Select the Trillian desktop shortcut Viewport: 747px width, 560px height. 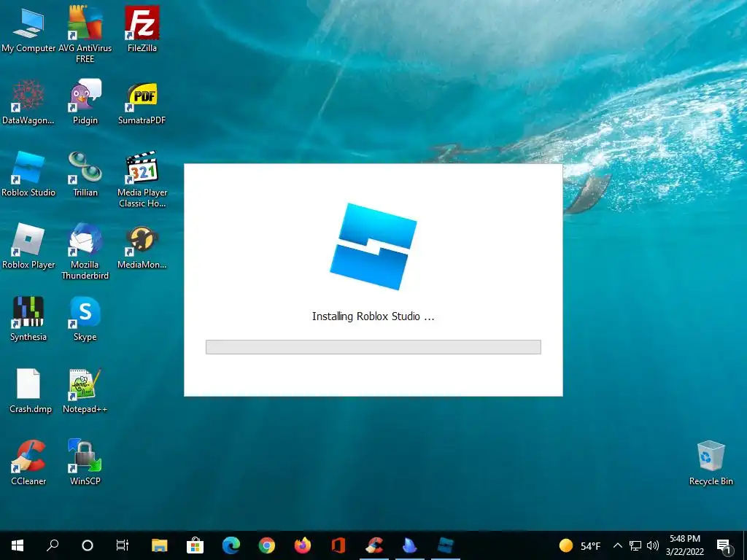[85, 174]
